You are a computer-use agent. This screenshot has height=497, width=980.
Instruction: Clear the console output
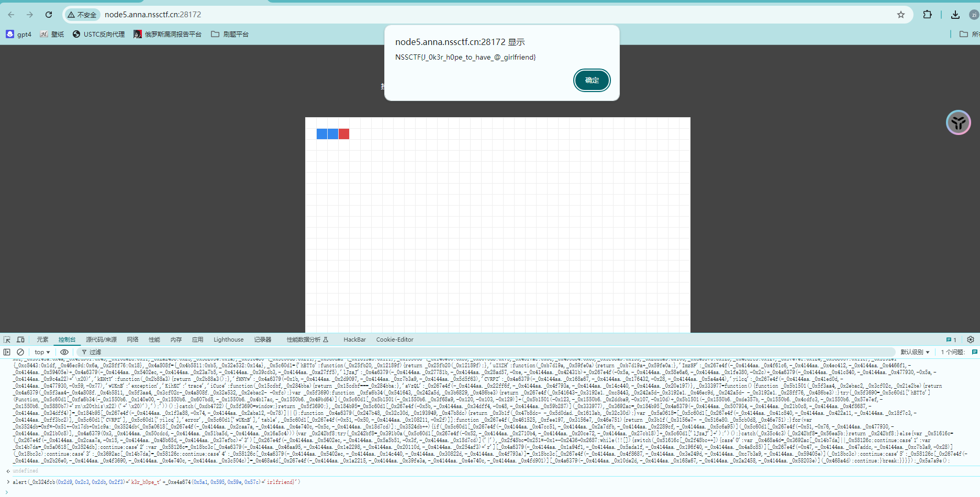click(x=20, y=352)
